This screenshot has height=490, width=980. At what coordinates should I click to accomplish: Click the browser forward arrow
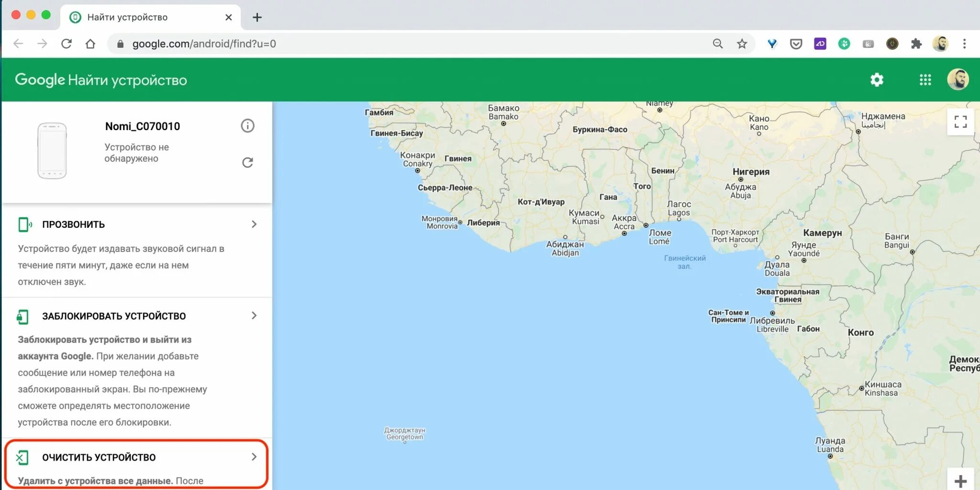42,44
